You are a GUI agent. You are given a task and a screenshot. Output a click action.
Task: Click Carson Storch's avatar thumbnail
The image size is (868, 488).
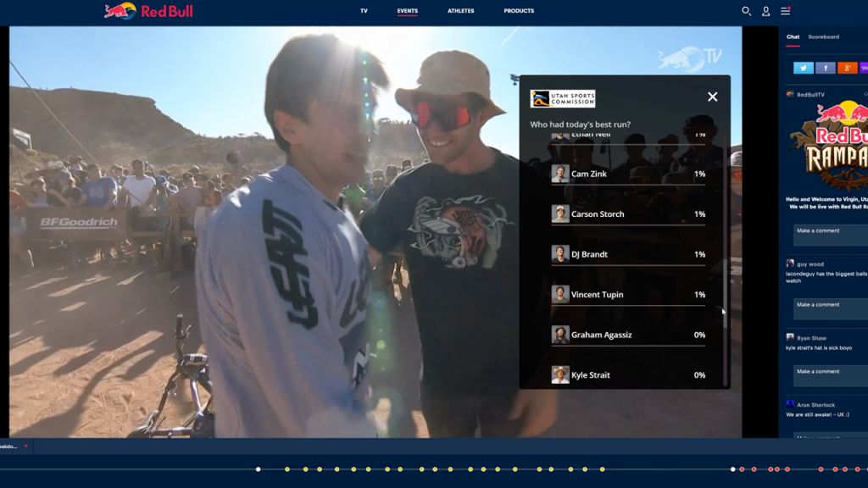pos(560,214)
